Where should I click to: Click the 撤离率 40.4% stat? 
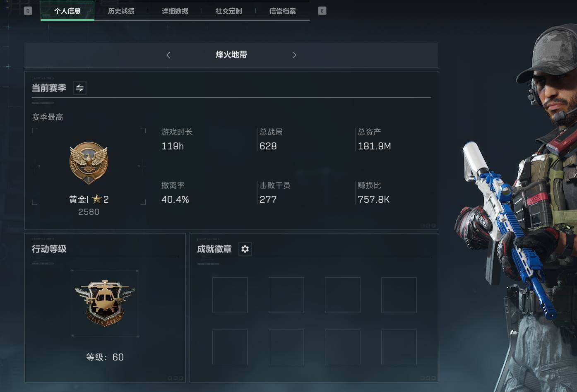175,193
